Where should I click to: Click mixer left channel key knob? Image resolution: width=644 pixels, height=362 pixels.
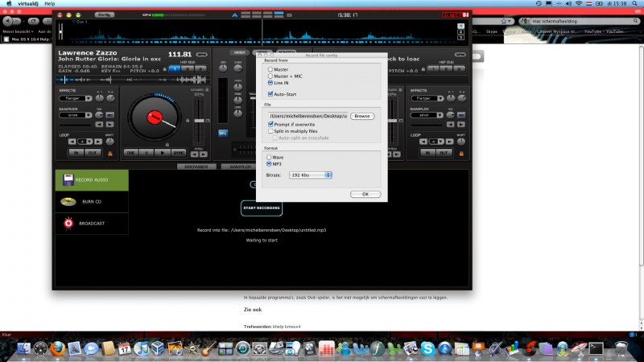pos(223,69)
